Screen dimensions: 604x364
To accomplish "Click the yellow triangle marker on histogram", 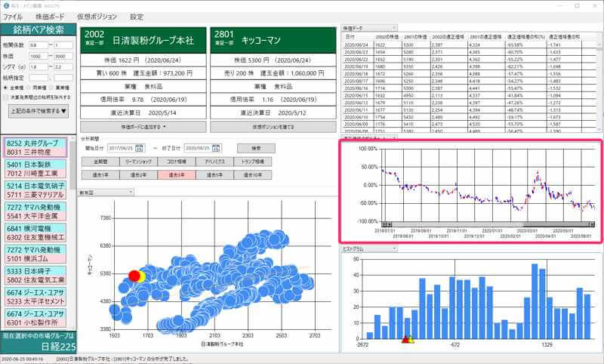I will [x=411, y=339].
